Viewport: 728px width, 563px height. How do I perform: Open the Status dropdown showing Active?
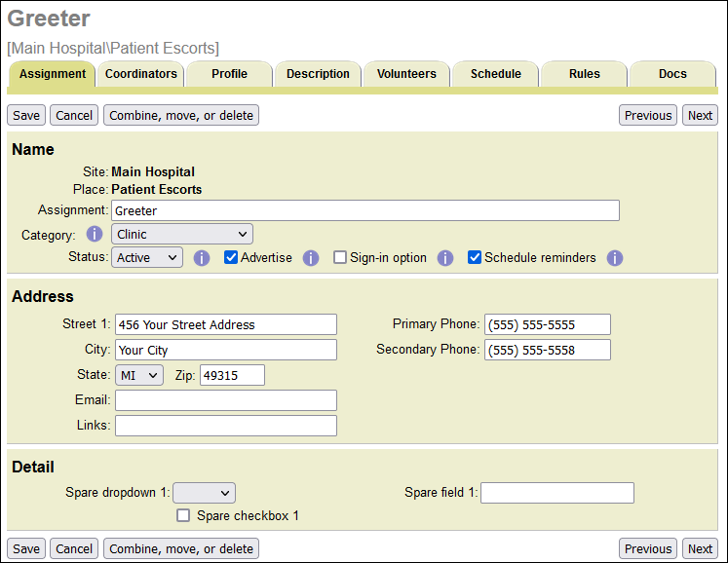(x=147, y=257)
